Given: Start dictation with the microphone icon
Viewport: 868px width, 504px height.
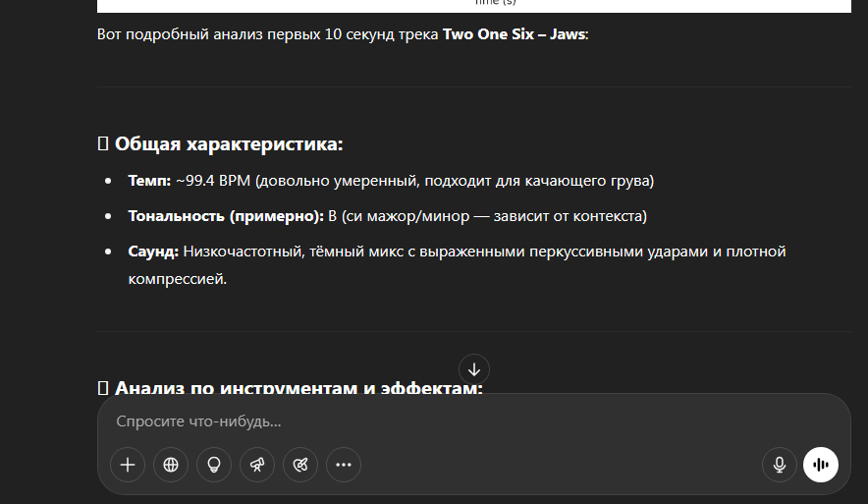Looking at the screenshot, I should click(x=779, y=465).
